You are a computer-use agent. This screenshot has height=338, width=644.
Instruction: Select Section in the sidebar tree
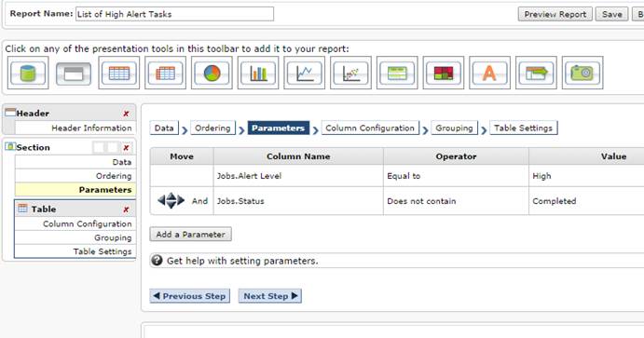(33, 147)
